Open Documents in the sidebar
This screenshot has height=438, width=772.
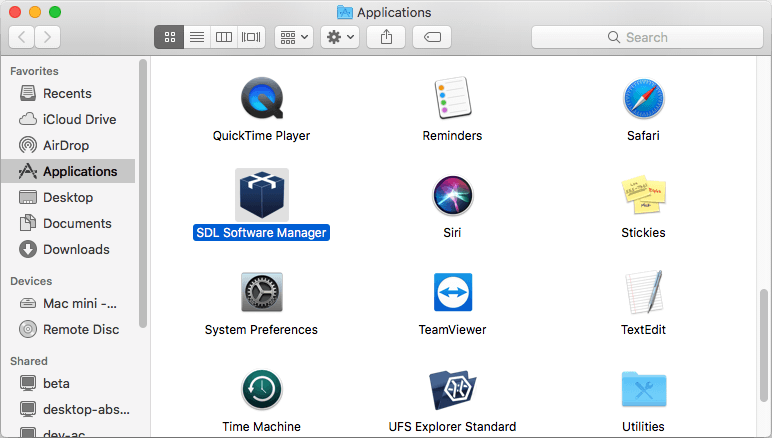(x=68, y=223)
